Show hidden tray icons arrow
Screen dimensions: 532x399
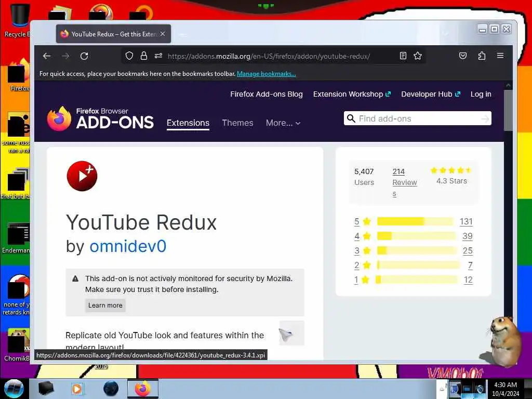tap(442, 389)
